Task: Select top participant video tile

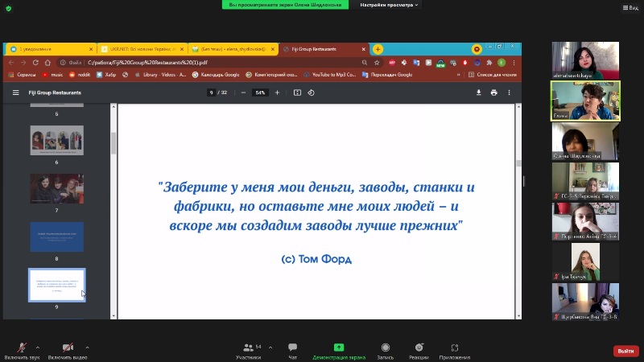Action: 585,60
